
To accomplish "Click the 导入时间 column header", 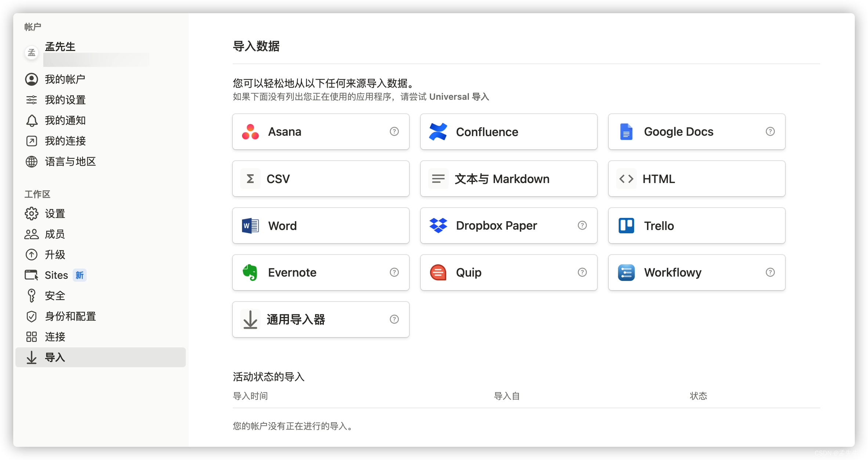I will point(250,396).
